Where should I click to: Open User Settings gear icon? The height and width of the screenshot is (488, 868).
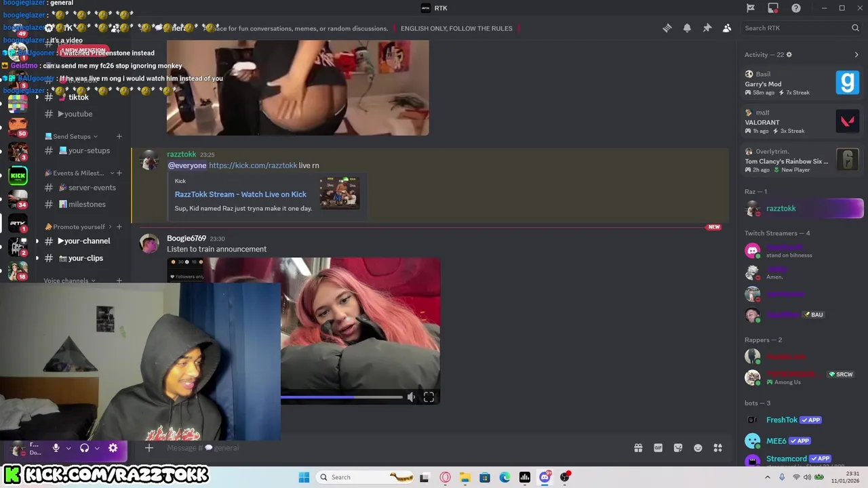[x=113, y=448]
